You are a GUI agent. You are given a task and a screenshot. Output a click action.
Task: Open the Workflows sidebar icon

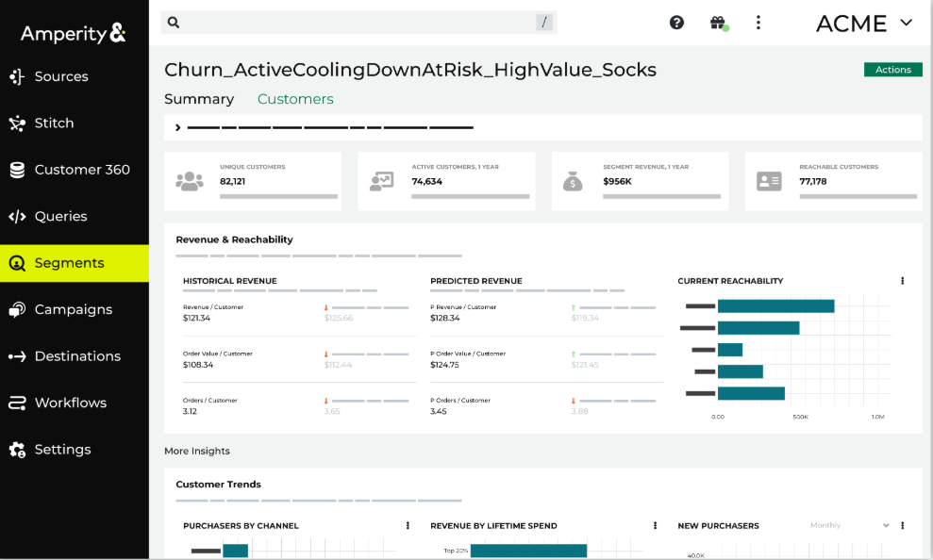(x=17, y=404)
